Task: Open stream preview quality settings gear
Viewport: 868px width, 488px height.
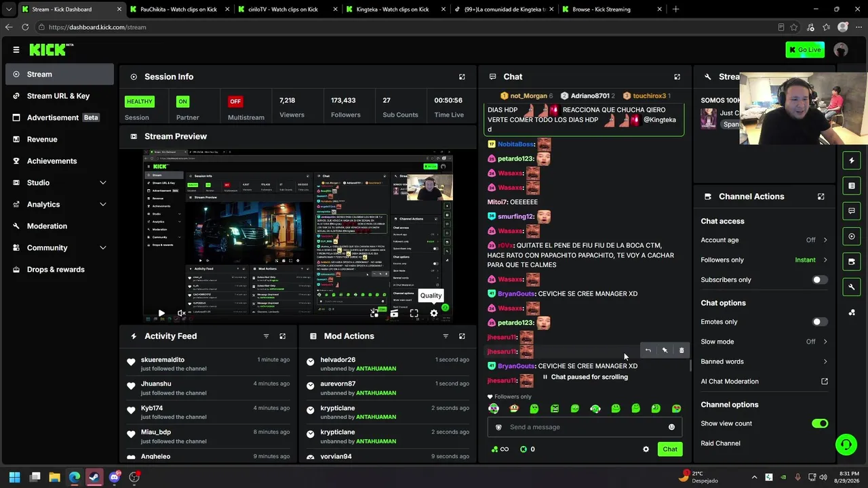Action: pyautogui.click(x=434, y=313)
